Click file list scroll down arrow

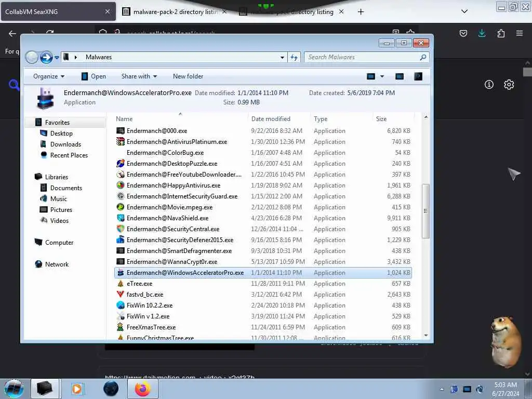pos(426,335)
